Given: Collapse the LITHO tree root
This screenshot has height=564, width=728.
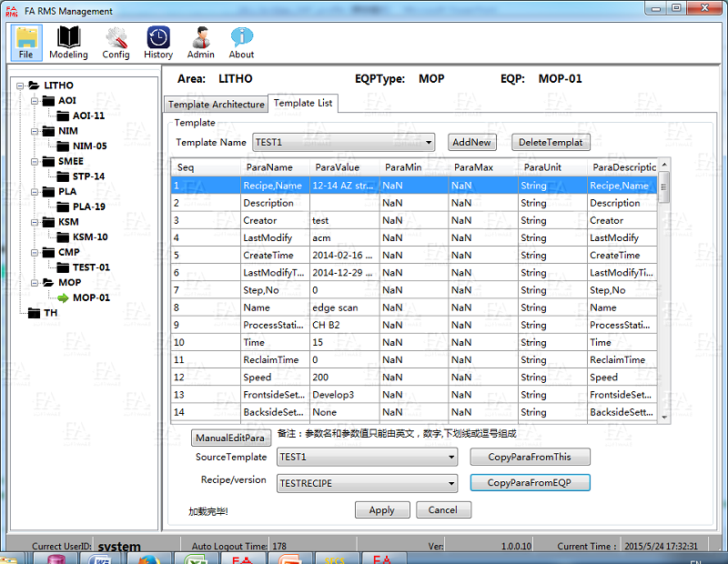Looking at the screenshot, I should point(20,86).
